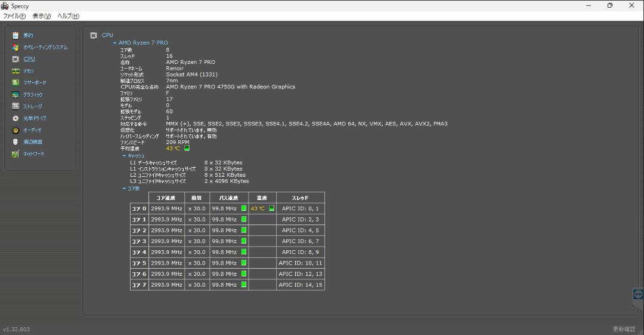Click the 仮想化 status 'サポートされています, 無効'
The height and width of the screenshot is (335, 644).
(191, 130)
